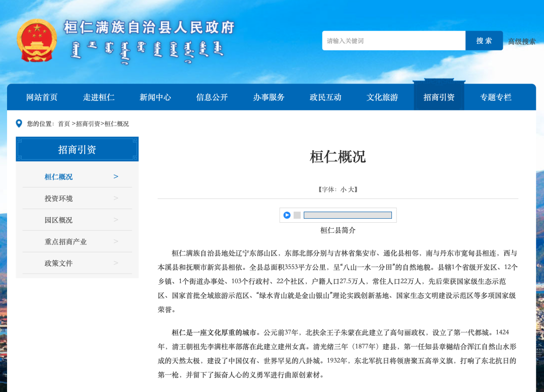
Task: Click the keyword search input field
Action: pyautogui.click(x=394, y=41)
